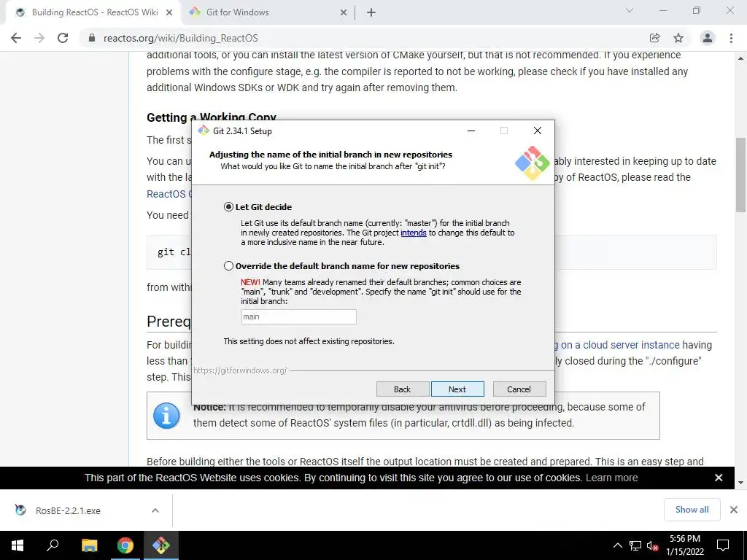Screen dimensions: 747x560
Task: Open Chrome from the taskbar
Action: [125, 545]
